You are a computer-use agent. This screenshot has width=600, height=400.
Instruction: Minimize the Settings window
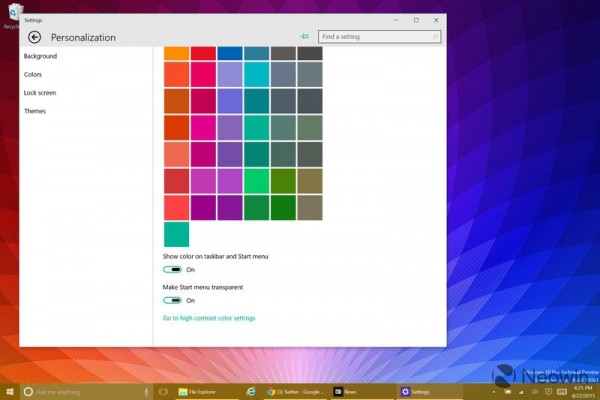pos(396,20)
